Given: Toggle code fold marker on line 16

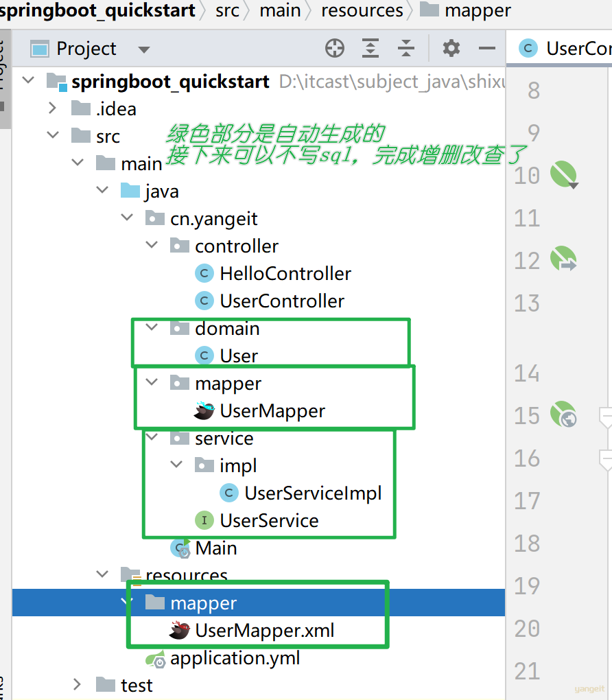Looking at the screenshot, I should pos(607,460).
